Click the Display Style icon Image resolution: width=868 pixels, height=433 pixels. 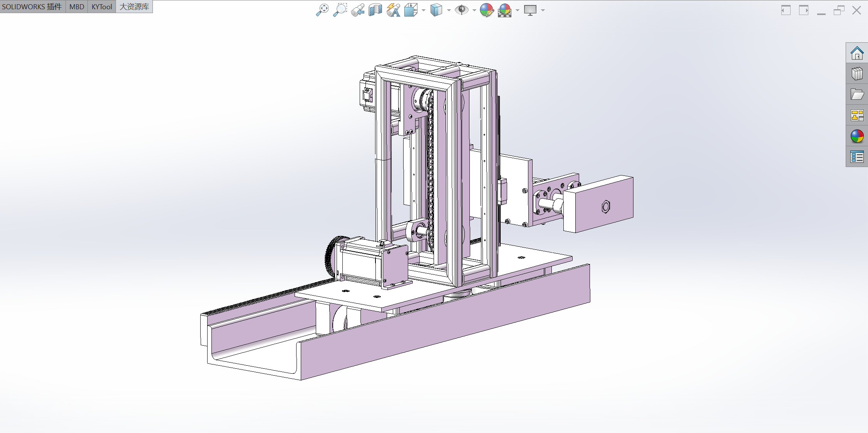point(436,10)
